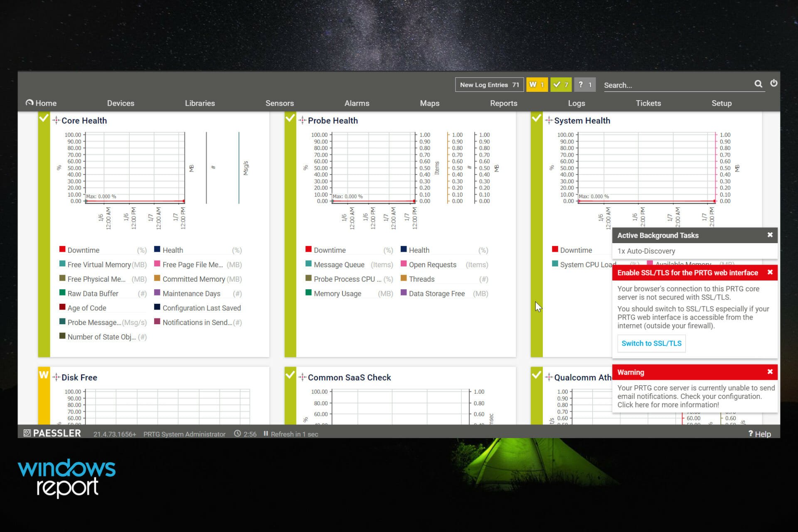Click the Switch to SSL/TLS button
Viewport: 798px width, 532px height.
pyautogui.click(x=651, y=343)
